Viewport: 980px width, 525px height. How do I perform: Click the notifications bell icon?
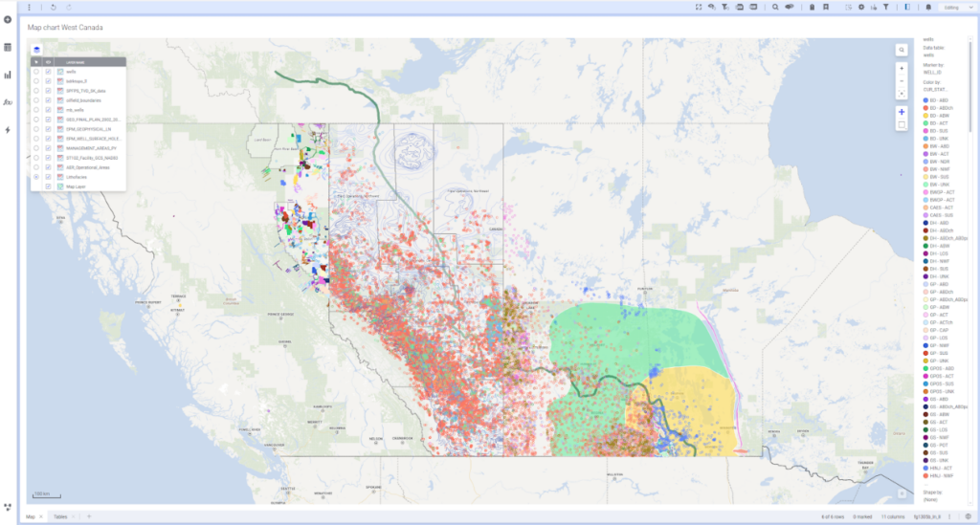tap(928, 7)
